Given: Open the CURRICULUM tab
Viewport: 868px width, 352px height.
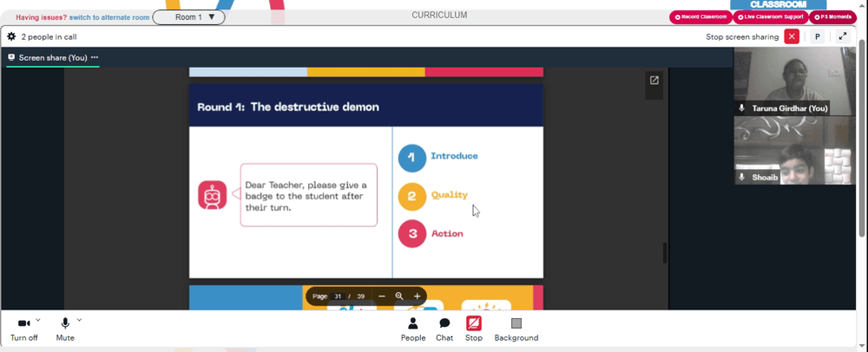Looking at the screenshot, I should click(x=439, y=16).
